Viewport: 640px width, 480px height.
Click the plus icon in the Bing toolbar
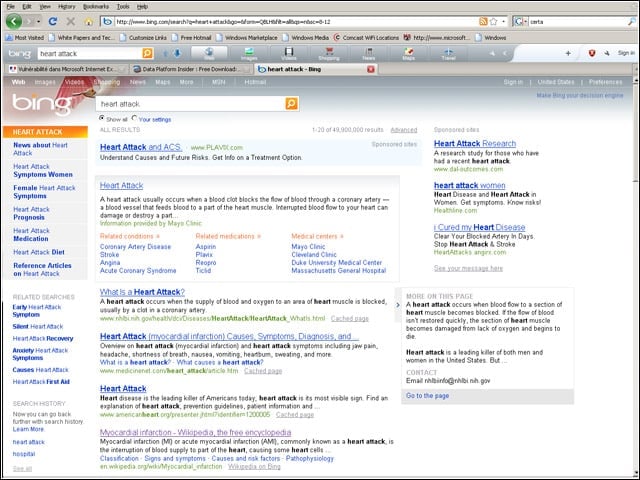[x=568, y=53]
